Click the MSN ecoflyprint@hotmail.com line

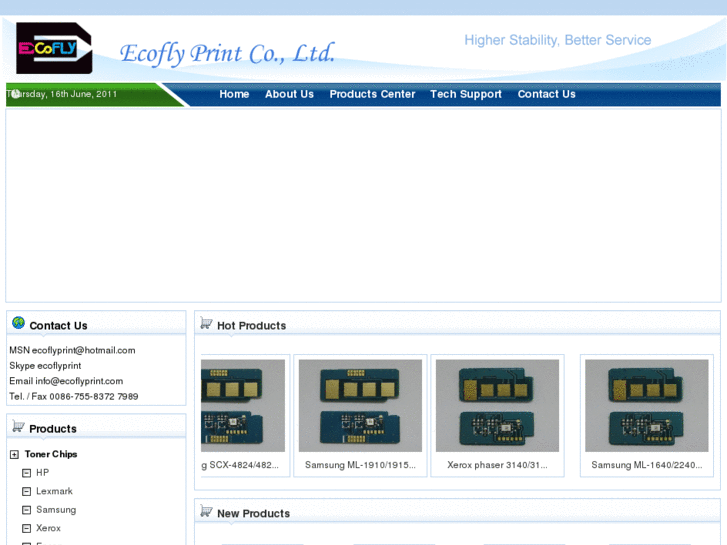point(72,350)
